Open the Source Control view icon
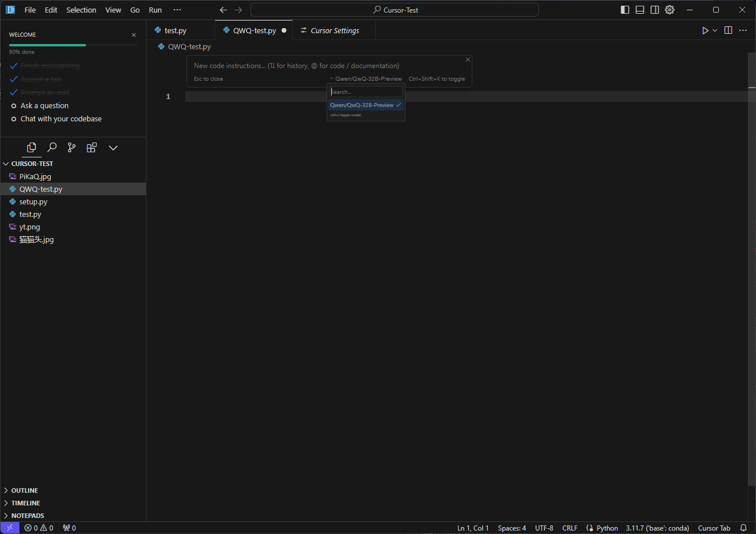Image resolution: width=756 pixels, height=534 pixels. coord(71,148)
